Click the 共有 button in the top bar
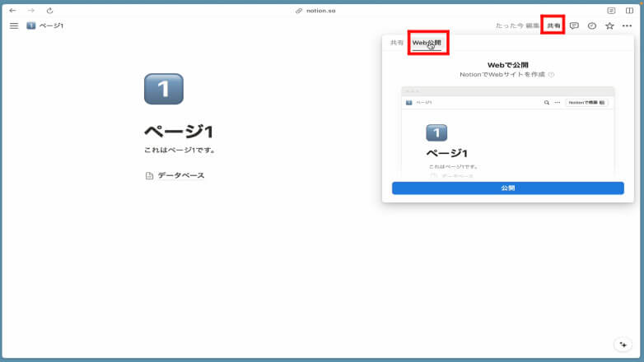 553,26
